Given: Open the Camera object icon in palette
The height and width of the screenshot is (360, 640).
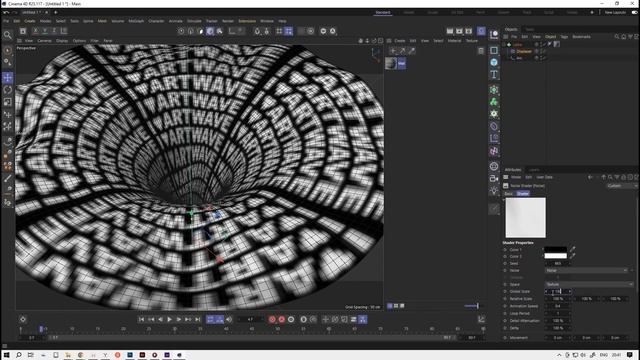Looking at the screenshot, I should (494, 178).
